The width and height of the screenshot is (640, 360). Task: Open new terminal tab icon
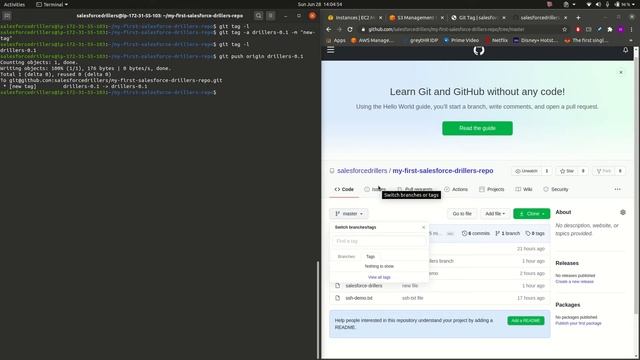coord(7,16)
